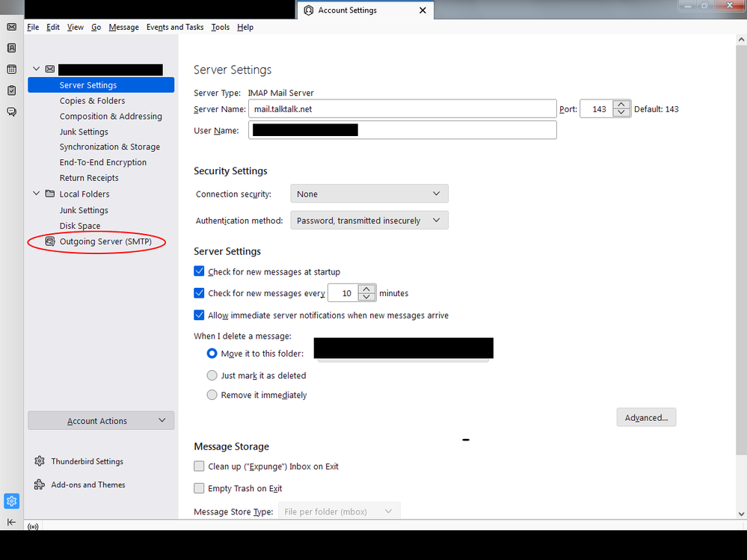
Task: Open the Tools menu
Action: point(221,27)
